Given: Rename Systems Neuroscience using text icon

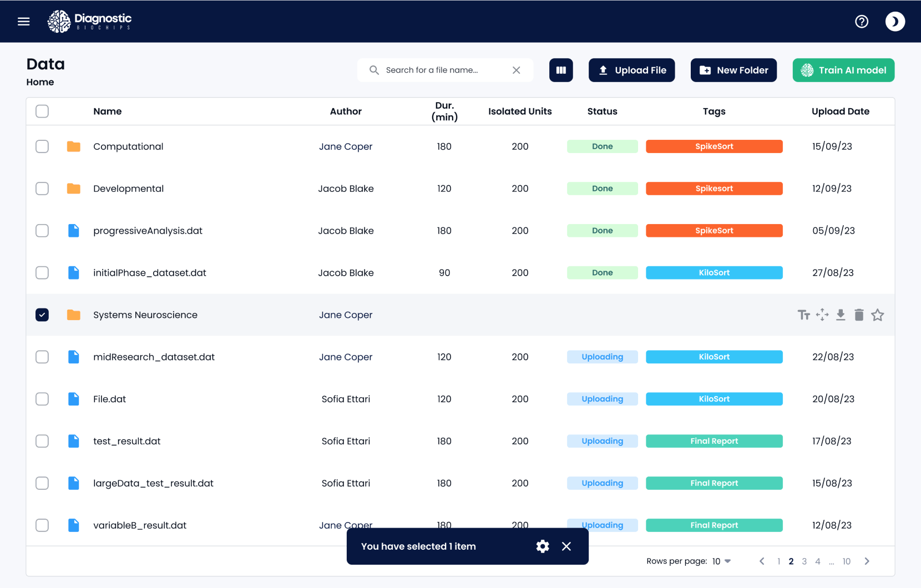Looking at the screenshot, I should click(x=803, y=315).
